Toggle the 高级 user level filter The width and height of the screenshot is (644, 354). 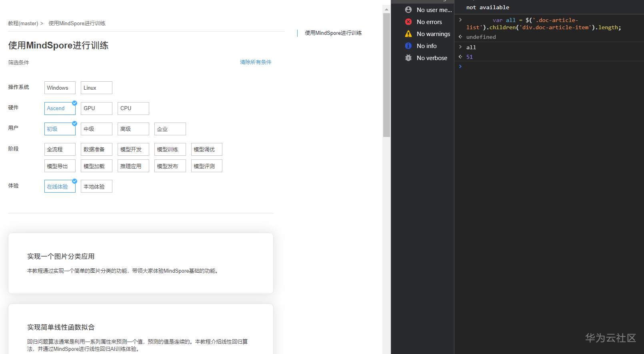pos(133,129)
